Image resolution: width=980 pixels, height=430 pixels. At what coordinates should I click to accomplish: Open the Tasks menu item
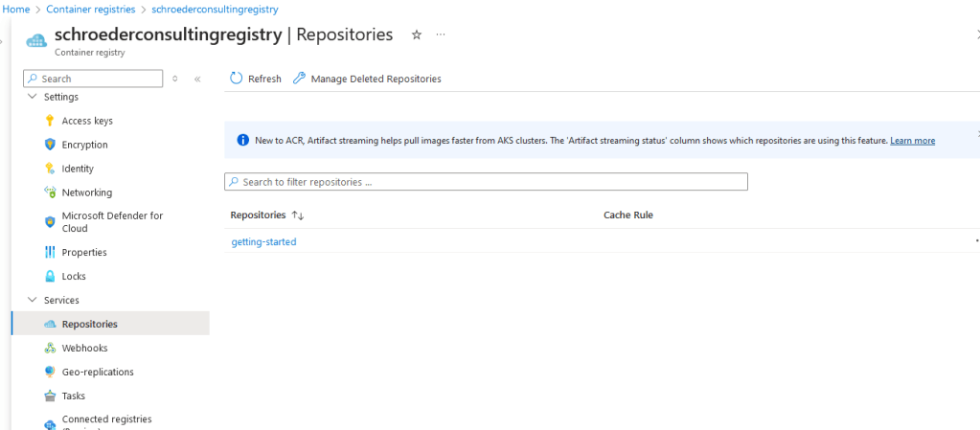point(73,396)
